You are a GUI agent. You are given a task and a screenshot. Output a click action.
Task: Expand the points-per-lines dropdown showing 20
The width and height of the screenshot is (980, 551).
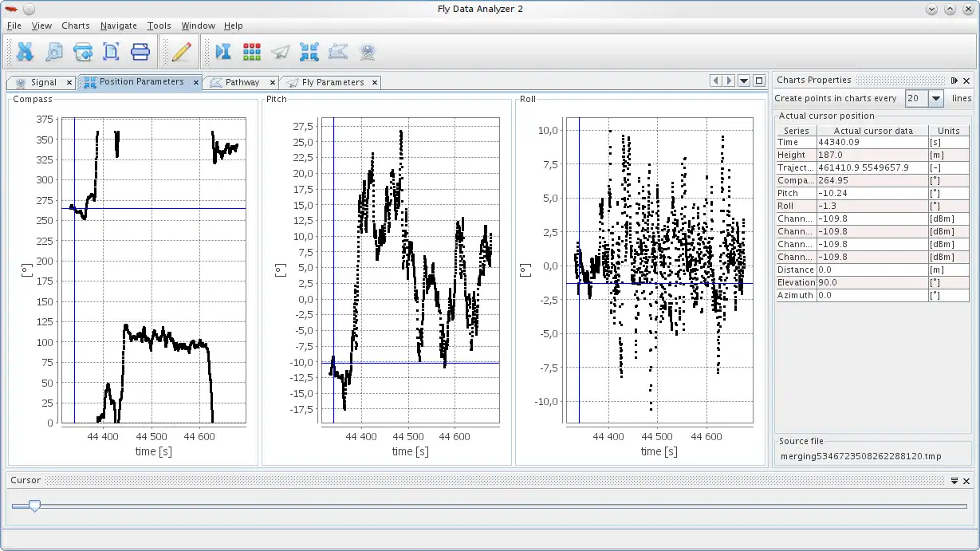936,98
